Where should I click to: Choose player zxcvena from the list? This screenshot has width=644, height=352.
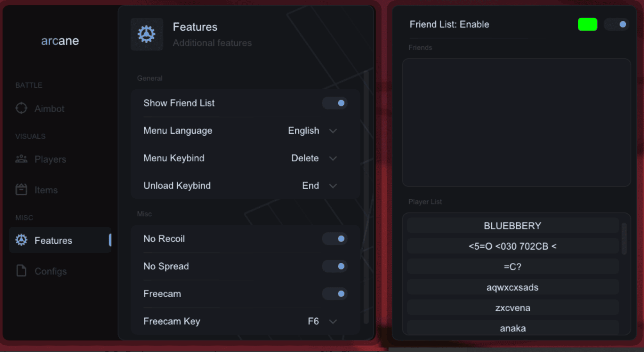pos(512,308)
